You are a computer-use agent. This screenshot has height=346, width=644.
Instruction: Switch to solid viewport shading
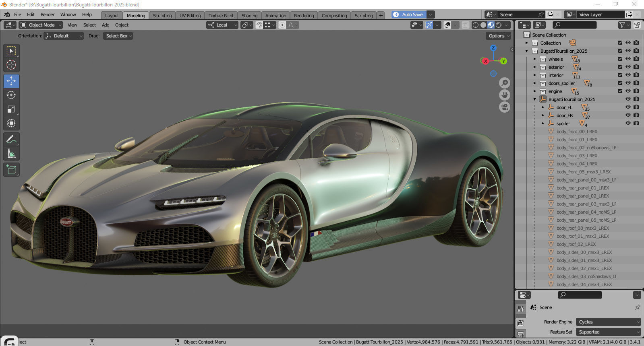pos(483,25)
